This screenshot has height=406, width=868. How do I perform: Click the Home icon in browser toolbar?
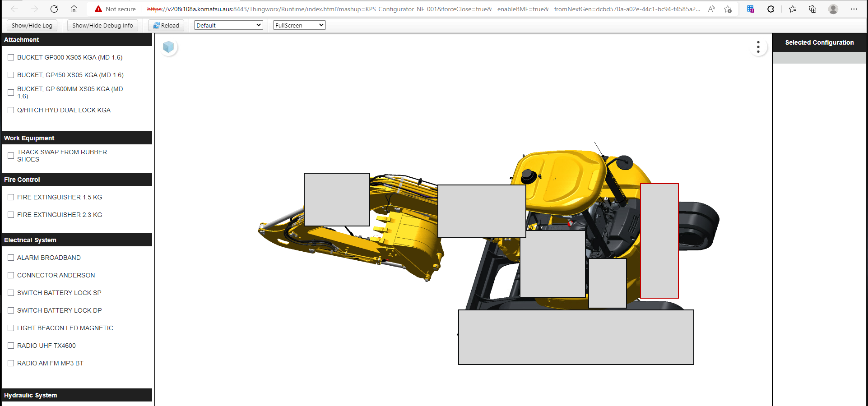[x=74, y=9]
